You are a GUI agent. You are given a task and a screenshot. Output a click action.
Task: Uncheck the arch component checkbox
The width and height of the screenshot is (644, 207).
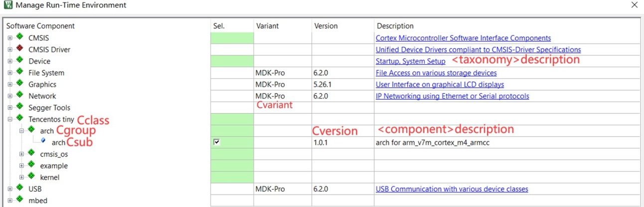[x=216, y=142]
